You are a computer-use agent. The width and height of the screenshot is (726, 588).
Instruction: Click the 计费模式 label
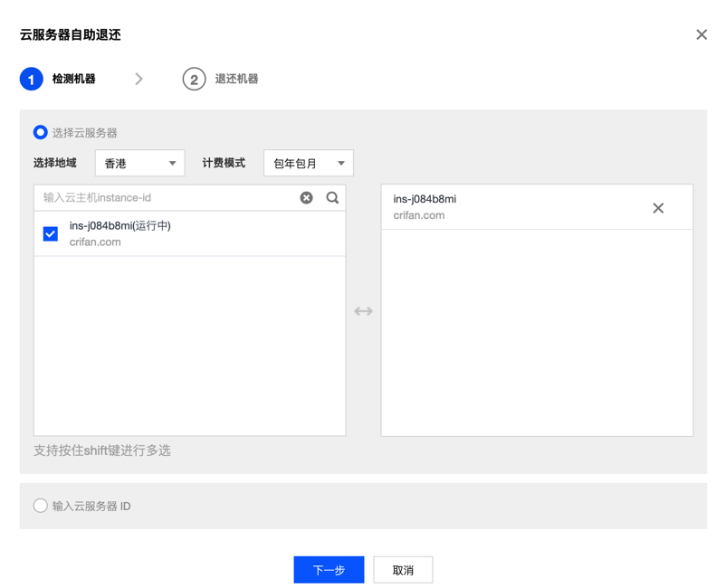click(224, 163)
